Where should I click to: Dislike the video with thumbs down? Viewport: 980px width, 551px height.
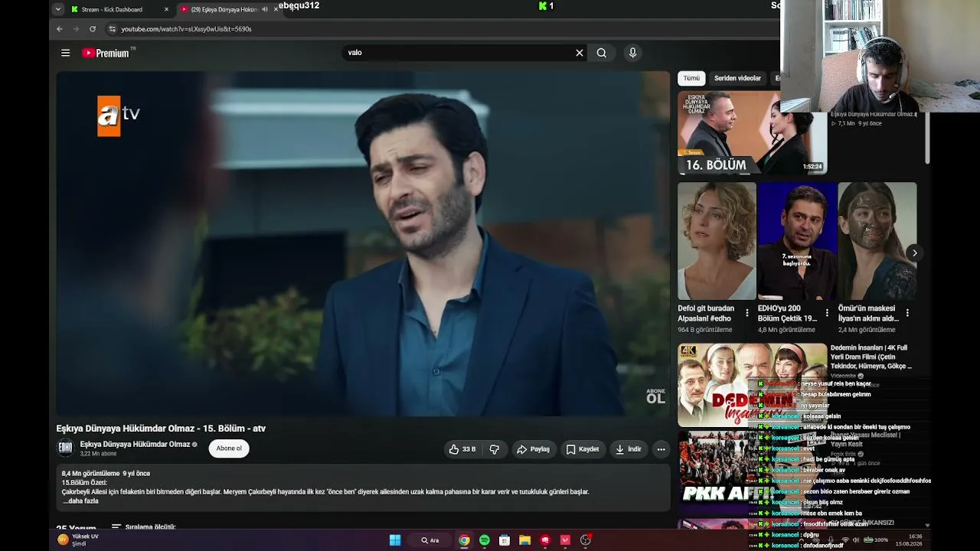(x=495, y=449)
